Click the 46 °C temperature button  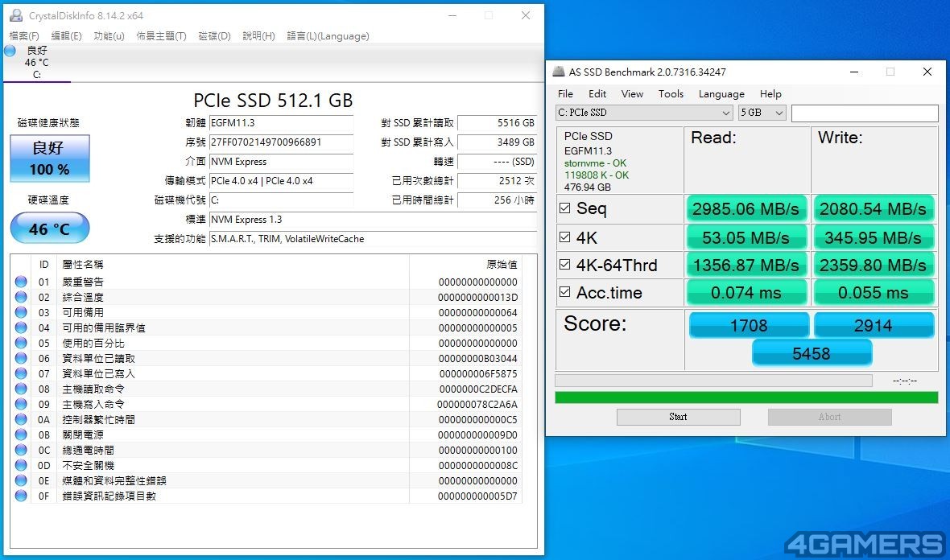pos(50,229)
